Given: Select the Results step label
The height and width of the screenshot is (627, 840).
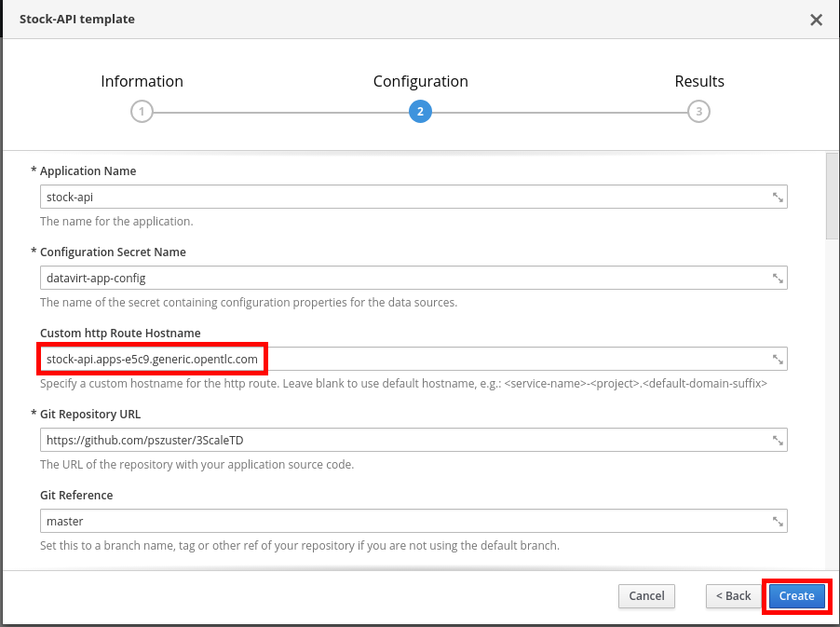Looking at the screenshot, I should [x=699, y=81].
